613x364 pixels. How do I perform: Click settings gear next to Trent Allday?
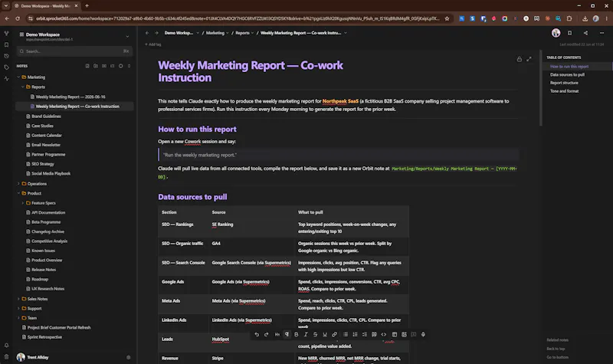pos(128,357)
